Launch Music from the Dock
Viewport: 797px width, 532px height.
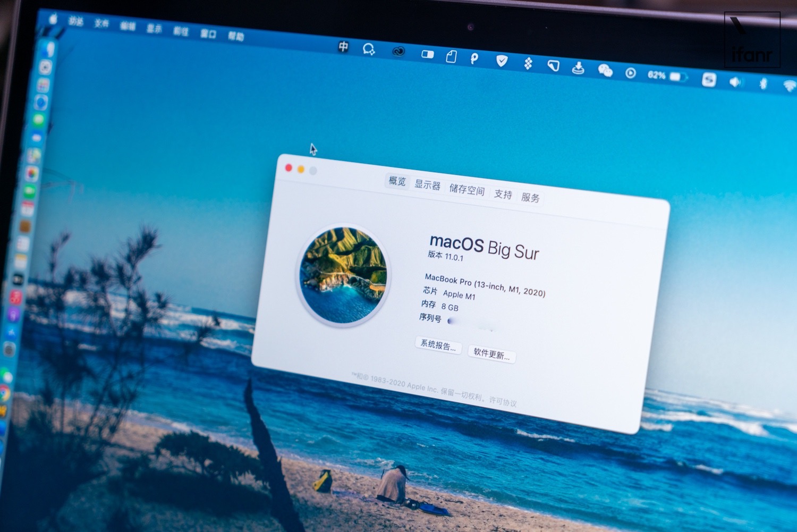15,297
